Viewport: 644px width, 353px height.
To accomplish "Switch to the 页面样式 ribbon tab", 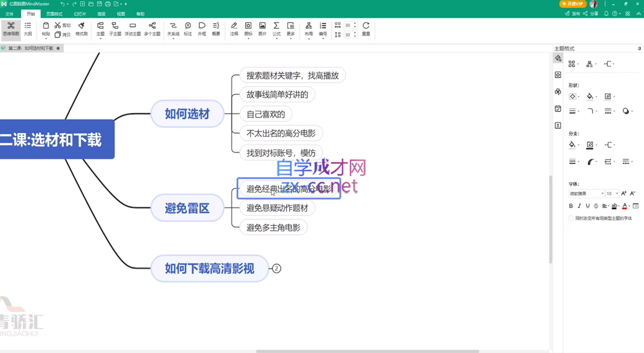I will (54, 14).
